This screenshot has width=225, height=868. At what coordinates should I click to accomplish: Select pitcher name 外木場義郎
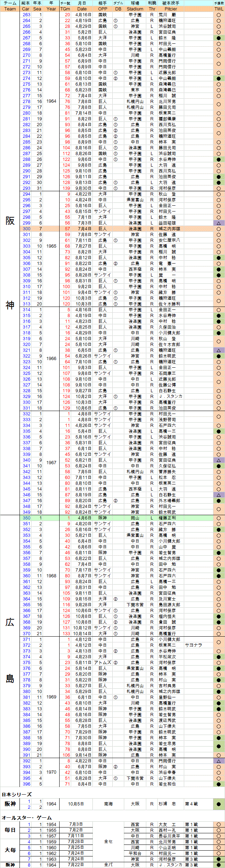click(x=169, y=501)
